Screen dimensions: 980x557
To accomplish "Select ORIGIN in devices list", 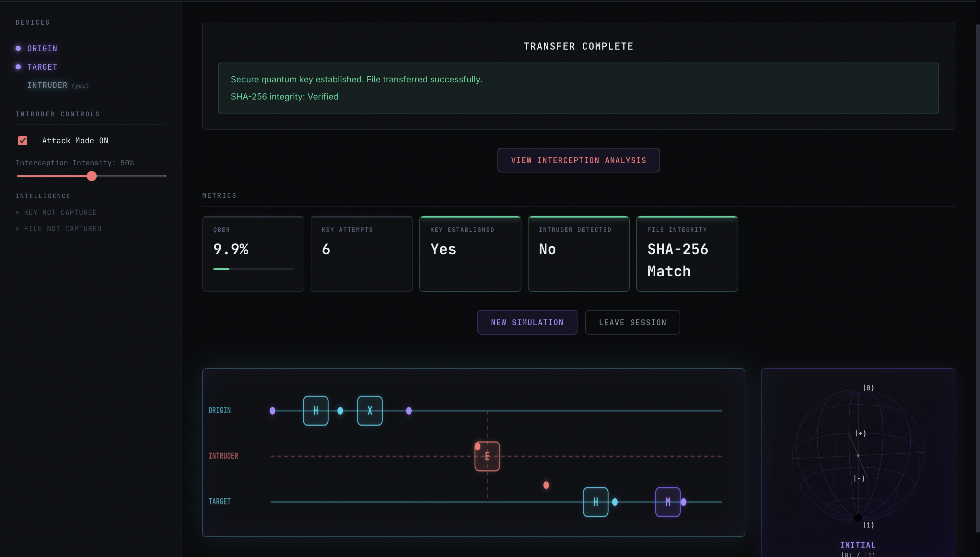I will point(42,49).
